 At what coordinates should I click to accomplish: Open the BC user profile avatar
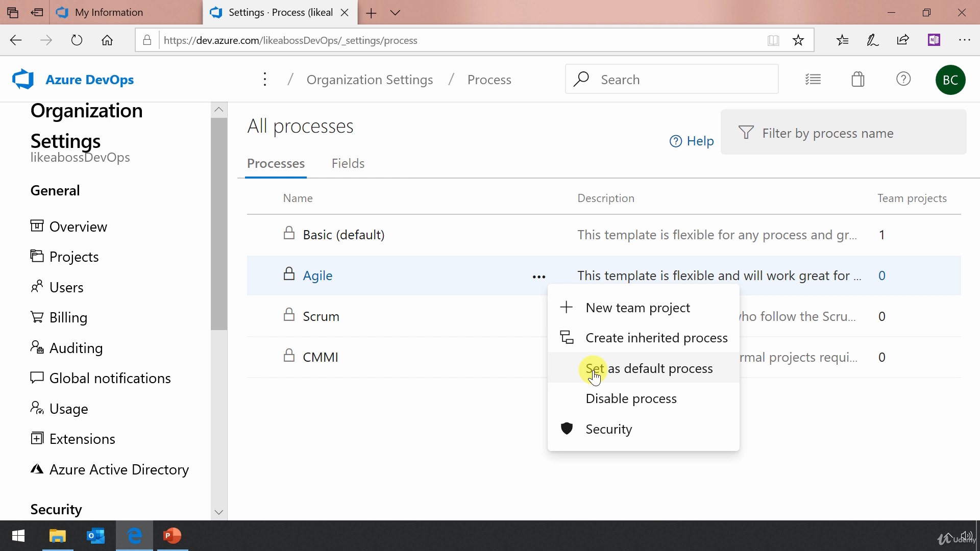point(950,80)
